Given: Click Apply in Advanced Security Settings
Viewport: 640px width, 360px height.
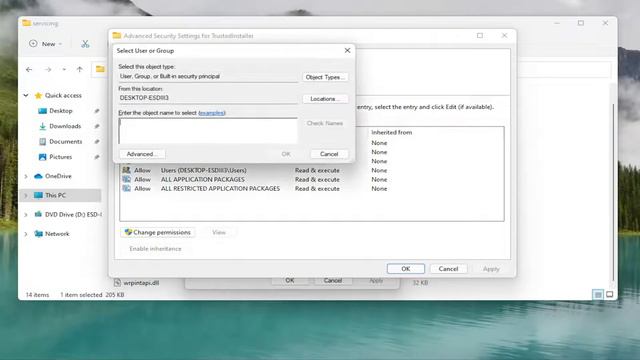Looking at the screenshot, I should pyautogui.click(x=491, y=269).
